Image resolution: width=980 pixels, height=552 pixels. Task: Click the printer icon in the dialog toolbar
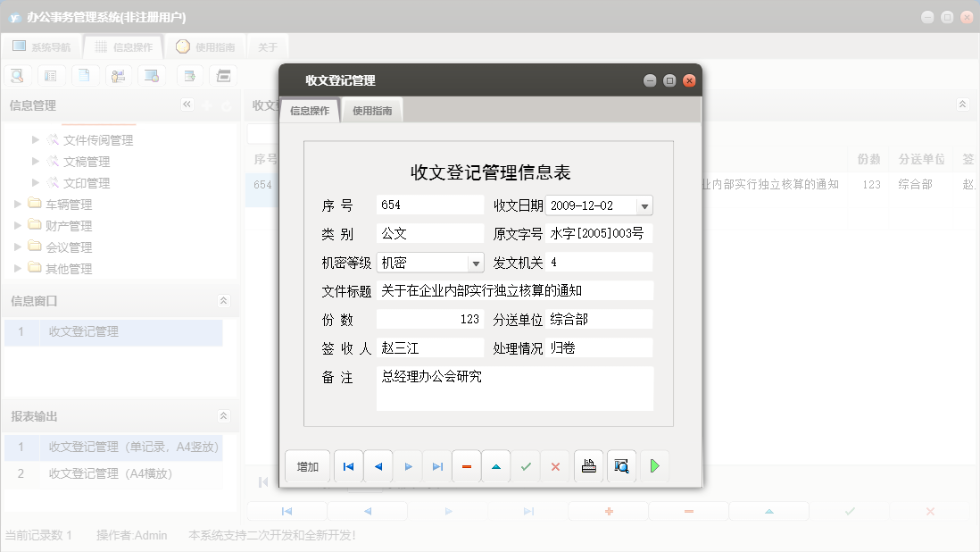[588, 465]
